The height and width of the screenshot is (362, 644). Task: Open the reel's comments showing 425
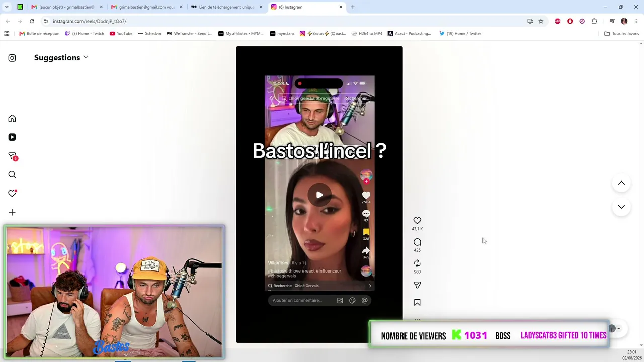(417, 242)
